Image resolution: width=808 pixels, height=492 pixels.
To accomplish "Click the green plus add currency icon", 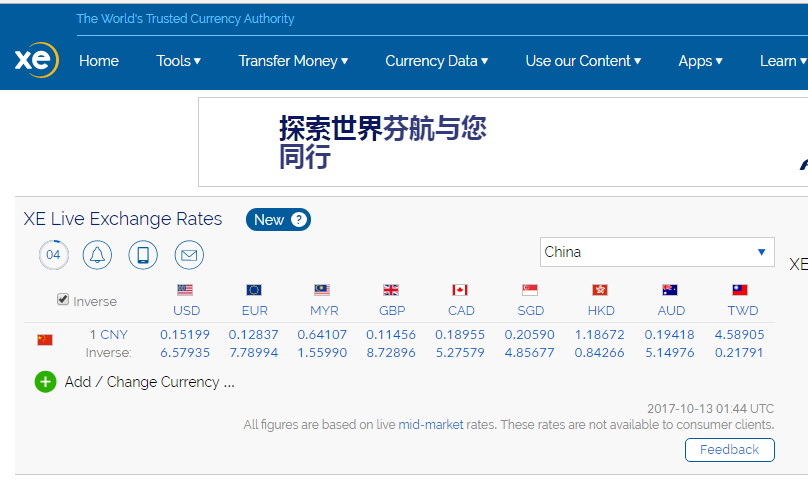I will pyautogui.click(x=45, y=382).
